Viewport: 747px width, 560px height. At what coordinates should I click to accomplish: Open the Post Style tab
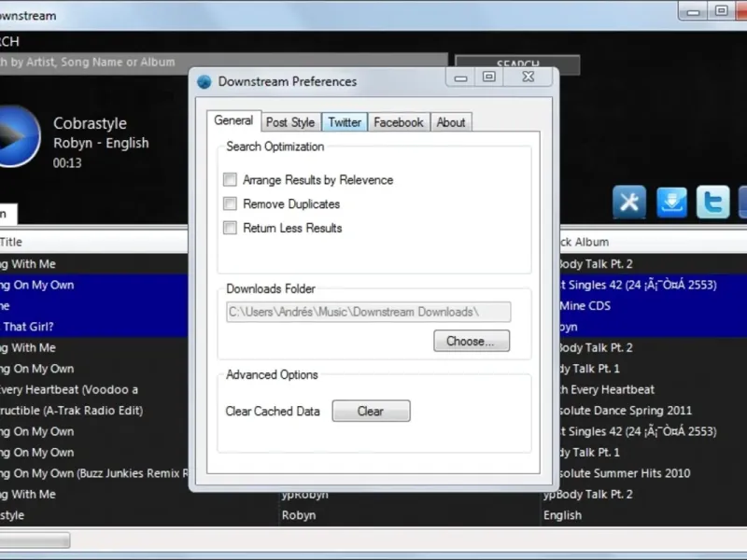[290, 122]
